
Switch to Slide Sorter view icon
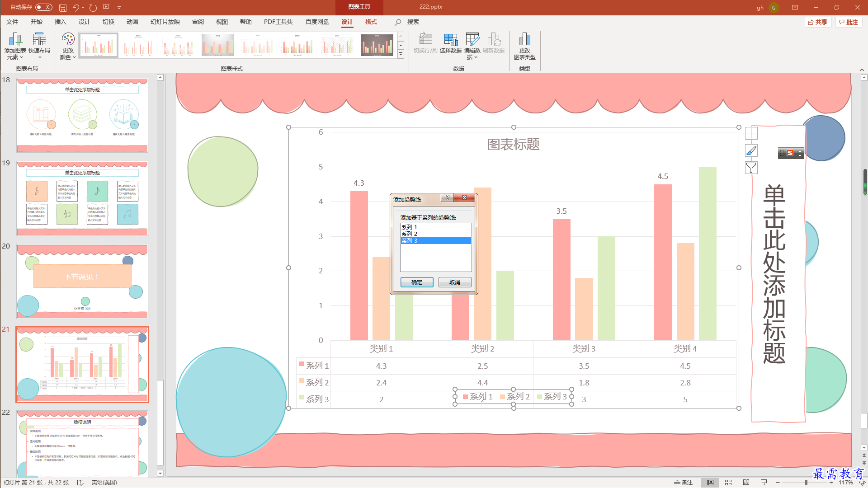pos(728,483)
